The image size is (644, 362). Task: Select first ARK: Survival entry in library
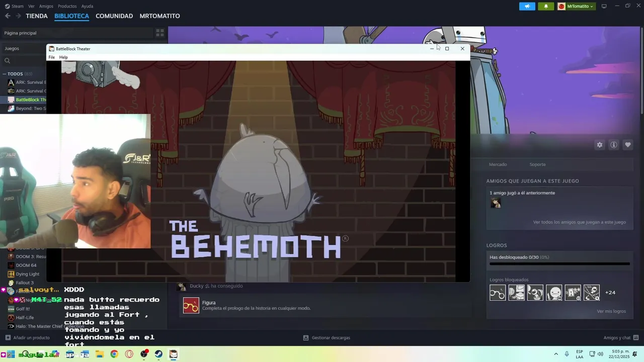27,82
